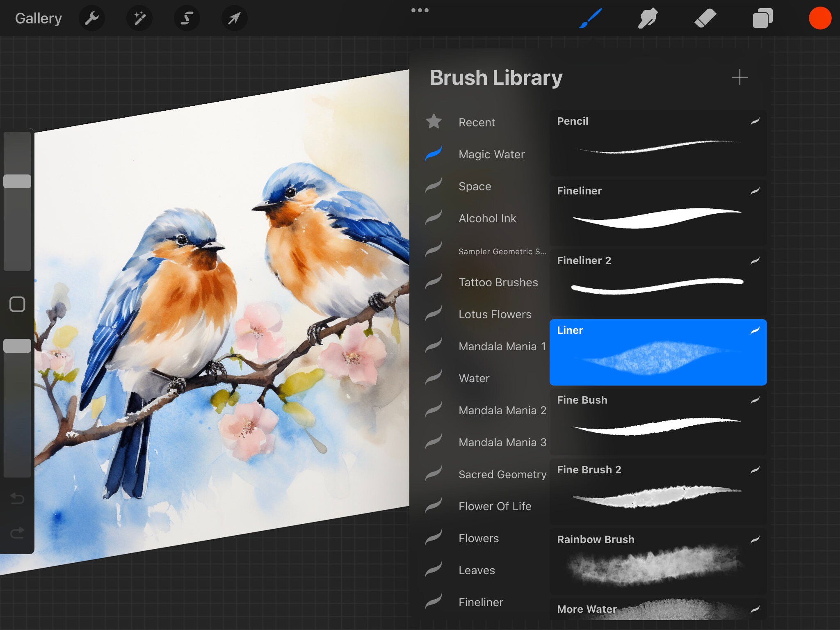The image size is (840, 630).
Task: Activate the Transform arrow tool
Action: point(234,18)
